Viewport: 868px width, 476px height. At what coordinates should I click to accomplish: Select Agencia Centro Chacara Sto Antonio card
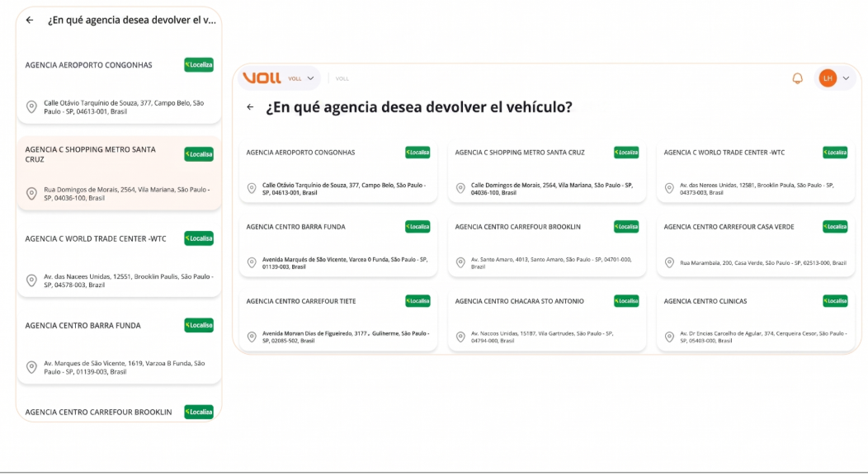547,320
